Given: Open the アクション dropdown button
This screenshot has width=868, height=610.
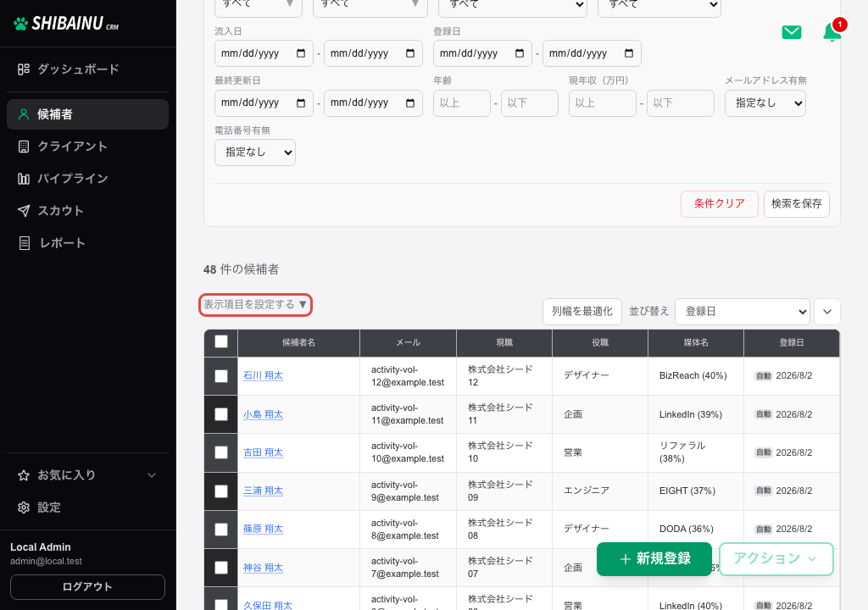Looking at the screenshot, I should 776,558.
